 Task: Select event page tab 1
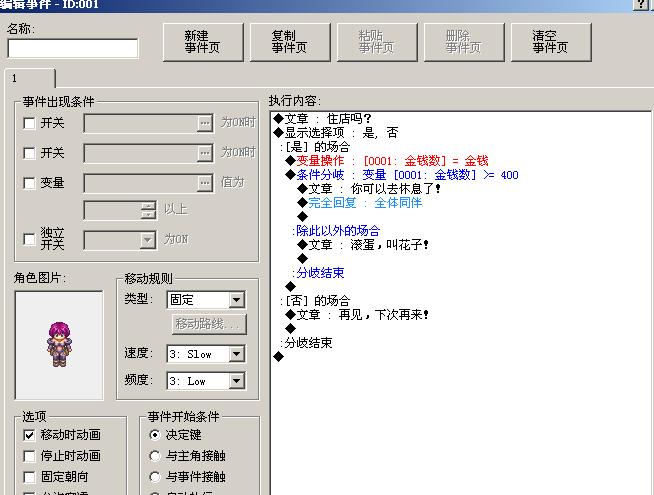click(x=30, y=78)
